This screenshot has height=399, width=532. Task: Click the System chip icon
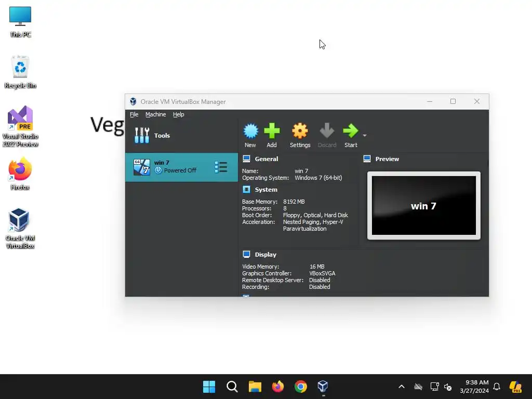247,189
